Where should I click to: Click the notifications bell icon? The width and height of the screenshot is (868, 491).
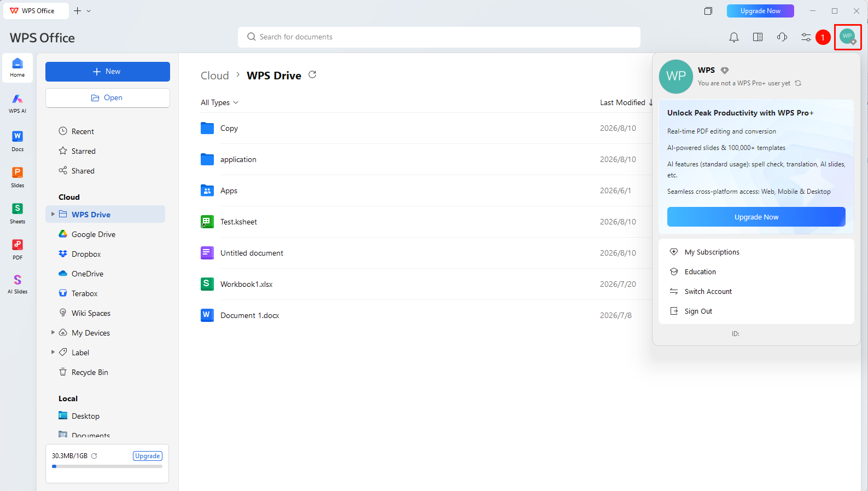coord(734,37)
